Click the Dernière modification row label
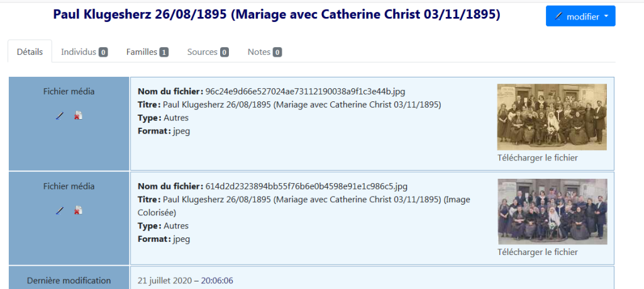The image size is (644, 289). point(69,280)
